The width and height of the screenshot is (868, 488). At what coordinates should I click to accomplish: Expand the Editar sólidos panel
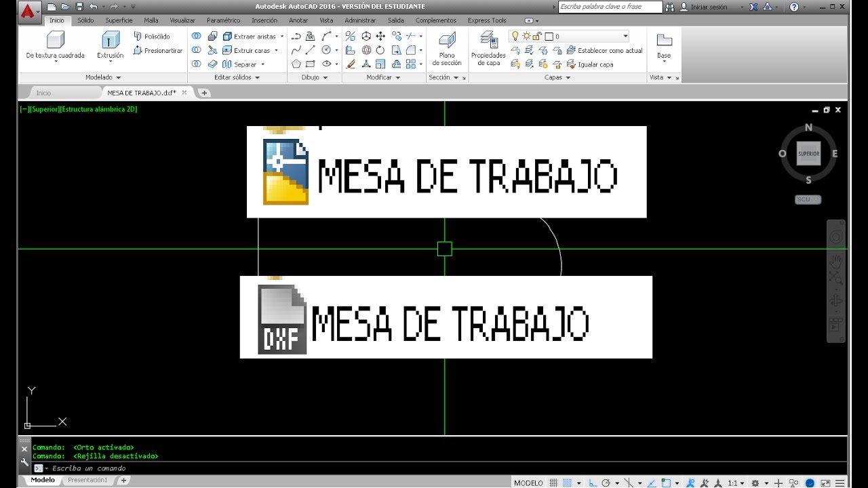click(x=237, y=77)
